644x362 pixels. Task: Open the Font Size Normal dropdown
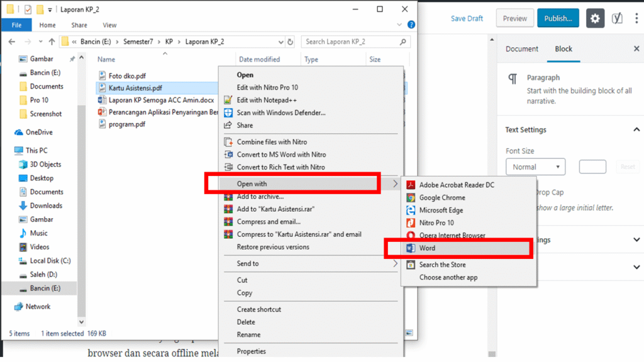535,167
